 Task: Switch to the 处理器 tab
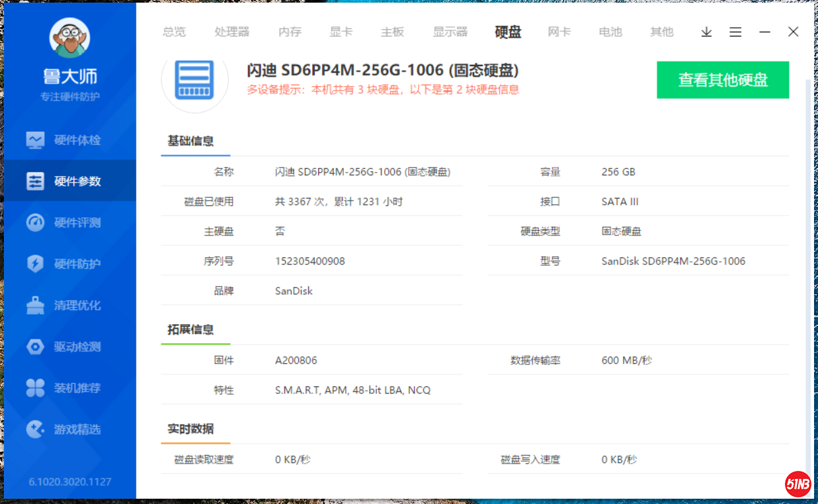(x=232, y=32)
